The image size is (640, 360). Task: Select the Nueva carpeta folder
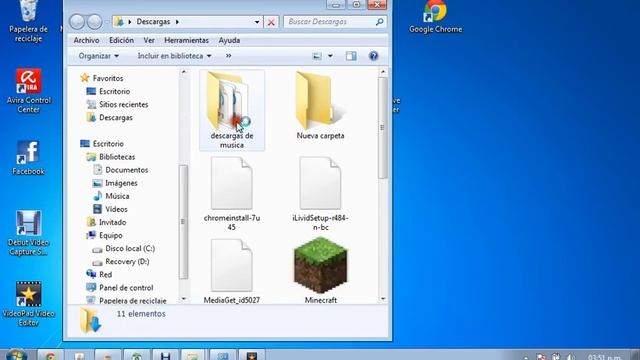tap(320, 106)
